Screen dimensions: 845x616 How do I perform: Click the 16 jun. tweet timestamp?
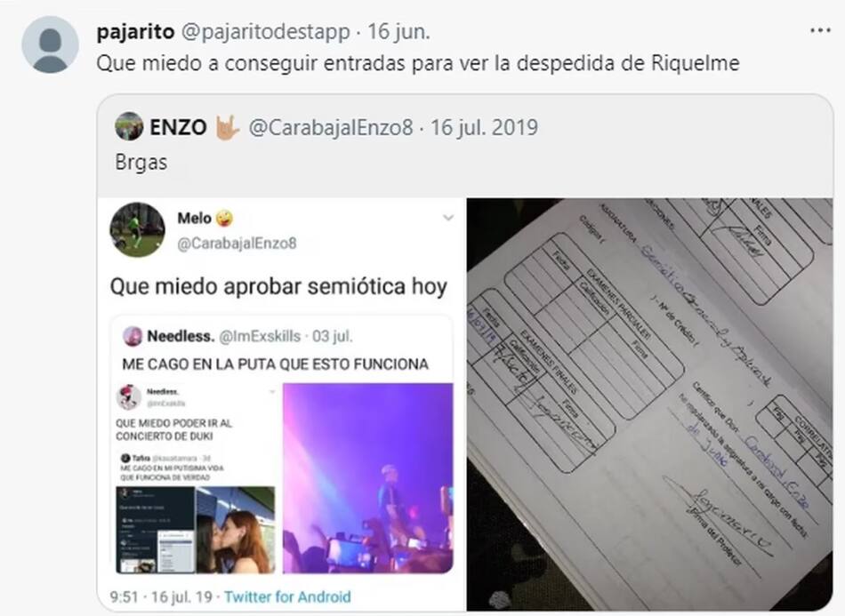[398, 32]
